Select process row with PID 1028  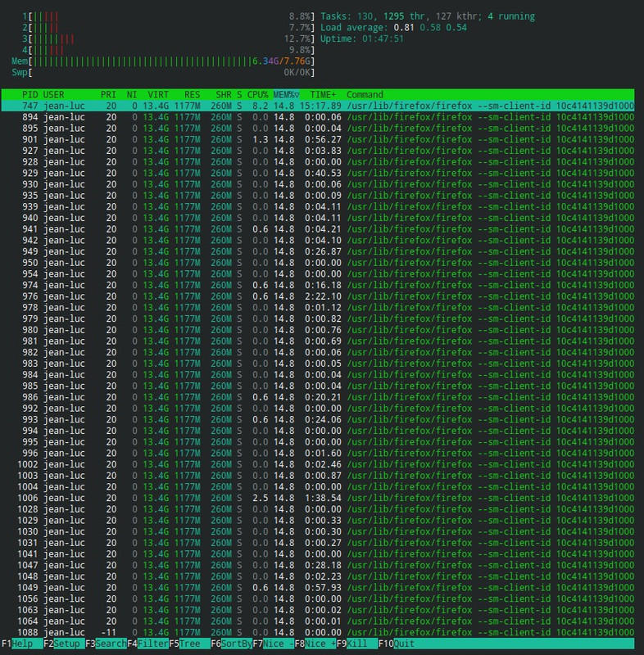[318, 509]
